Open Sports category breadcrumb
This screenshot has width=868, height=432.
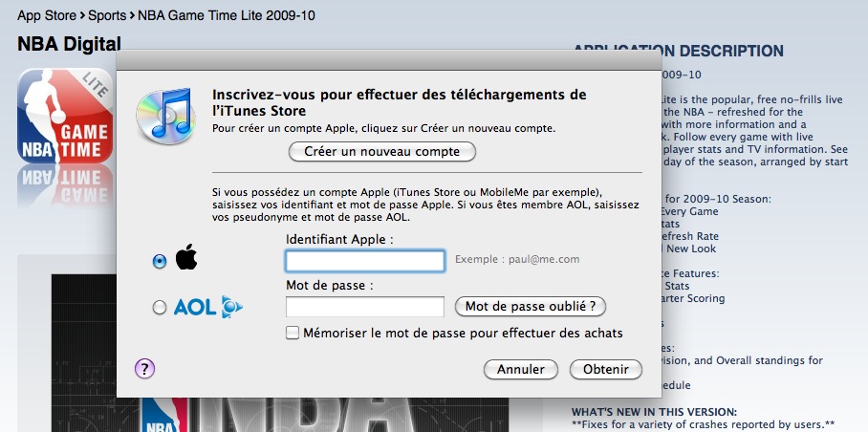tap(107, 15)
